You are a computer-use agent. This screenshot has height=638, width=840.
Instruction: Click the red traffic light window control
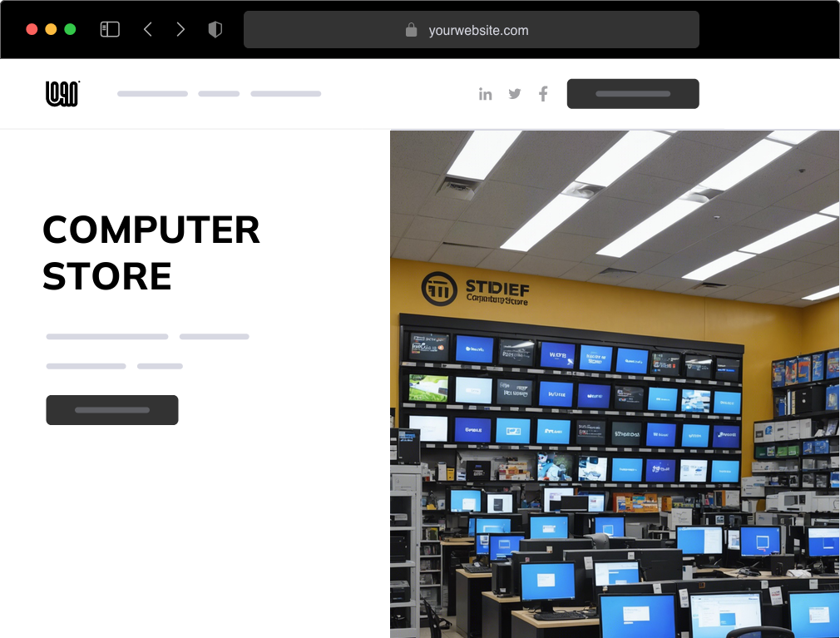[x=32, y=28]
